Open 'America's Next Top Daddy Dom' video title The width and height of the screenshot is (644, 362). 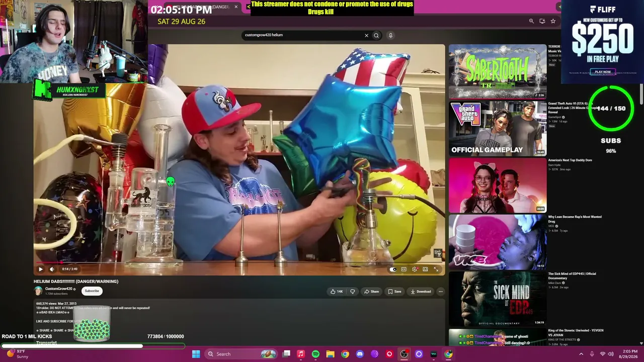click(570, 160)
